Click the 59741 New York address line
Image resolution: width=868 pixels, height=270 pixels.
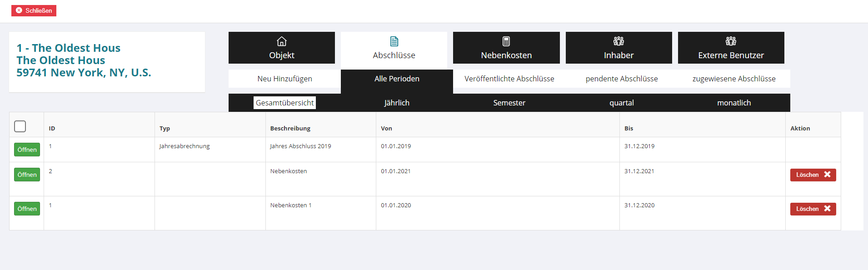[84, 72]
